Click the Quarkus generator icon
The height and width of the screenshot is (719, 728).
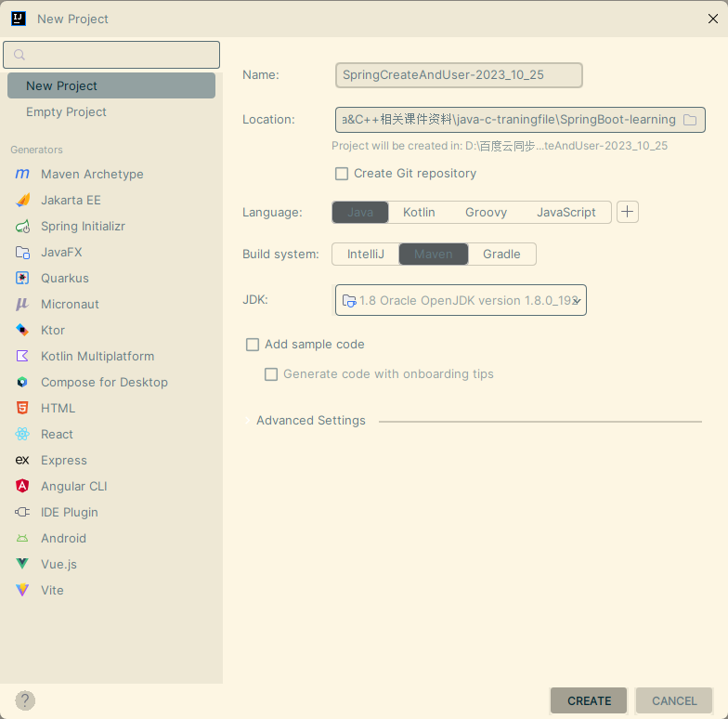(22, 279)
